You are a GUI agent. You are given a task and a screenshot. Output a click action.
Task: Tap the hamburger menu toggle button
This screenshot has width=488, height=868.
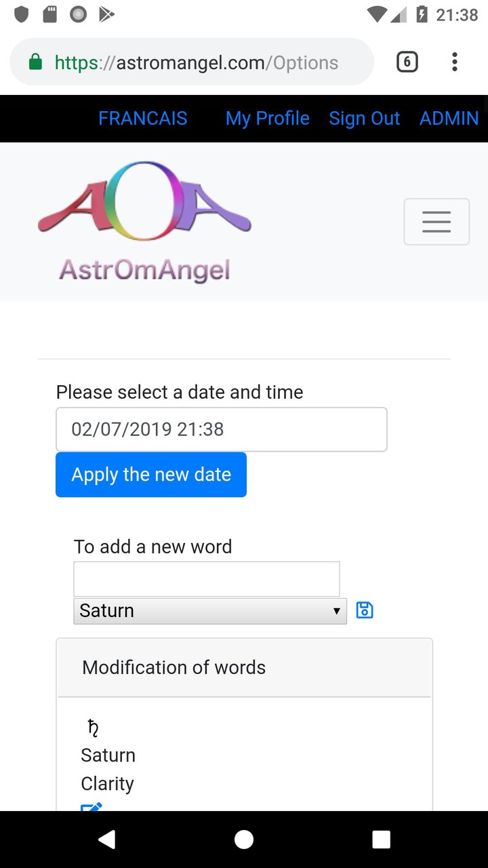[x=436, y=222]
